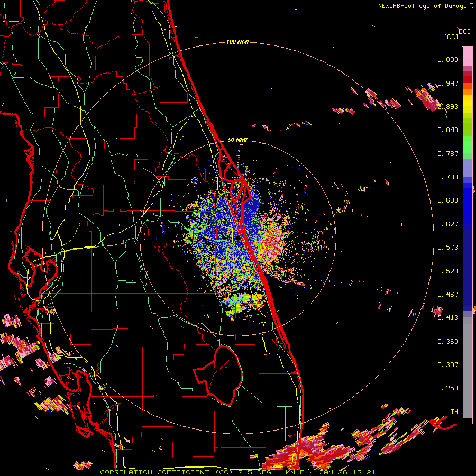
Task: Click the gray swatch beside 0.307
Action: 467,368
